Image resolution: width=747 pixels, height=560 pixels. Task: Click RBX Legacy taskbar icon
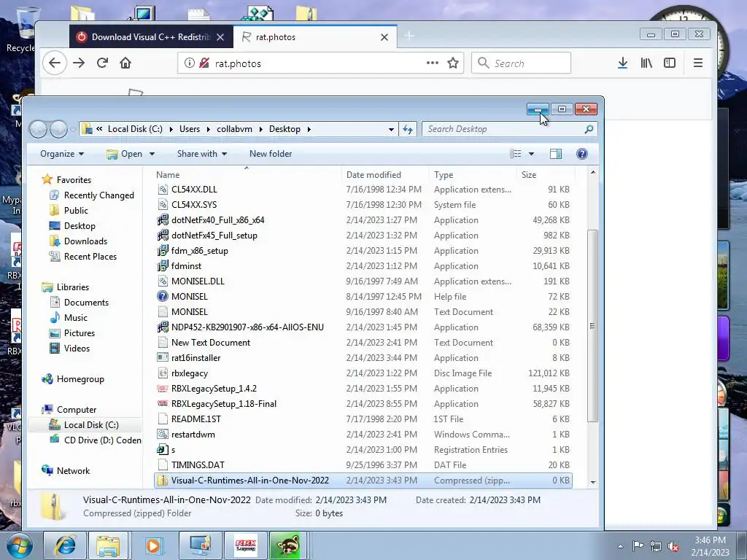(245, 545)
